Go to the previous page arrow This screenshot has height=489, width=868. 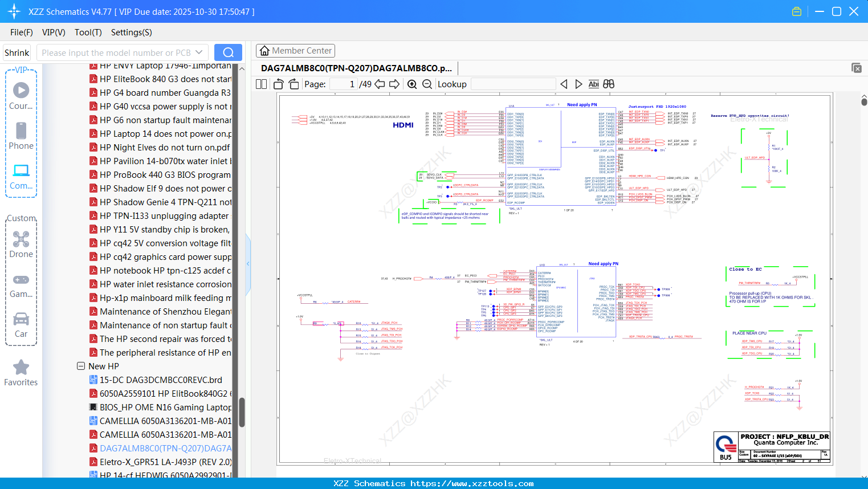pyautogui.click(x=380, y=84)
